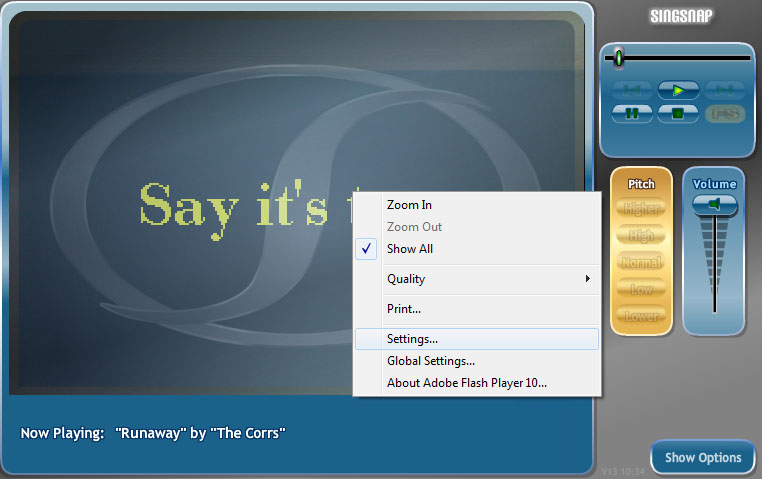Click the green Play button

pos(678,90)
